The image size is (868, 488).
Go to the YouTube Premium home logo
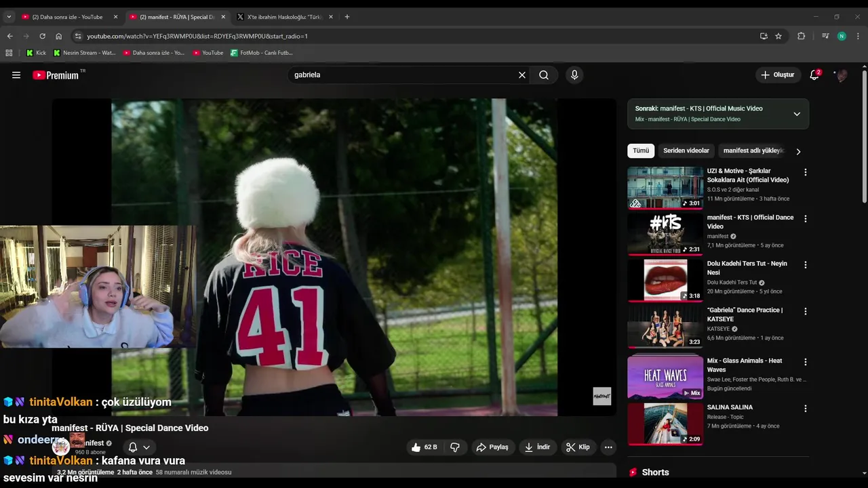coord(56,75)
